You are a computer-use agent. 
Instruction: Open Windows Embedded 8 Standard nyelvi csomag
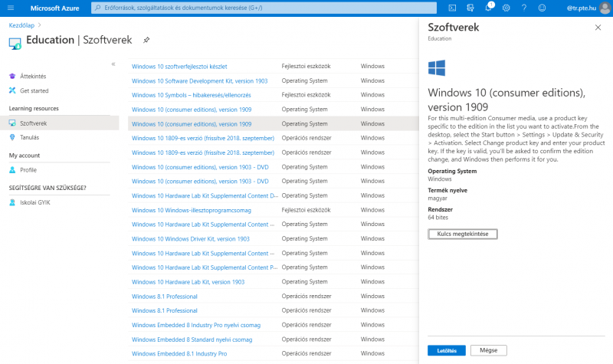tap(192, 339)
